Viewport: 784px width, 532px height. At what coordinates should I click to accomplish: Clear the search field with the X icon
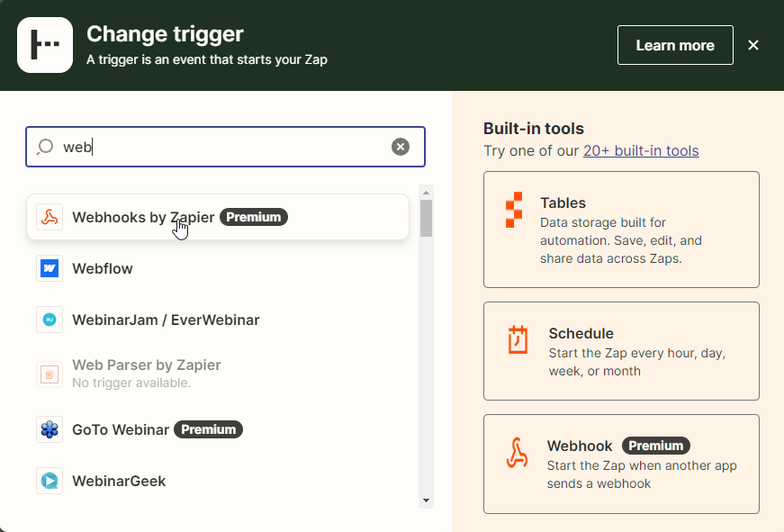[400, 147]
